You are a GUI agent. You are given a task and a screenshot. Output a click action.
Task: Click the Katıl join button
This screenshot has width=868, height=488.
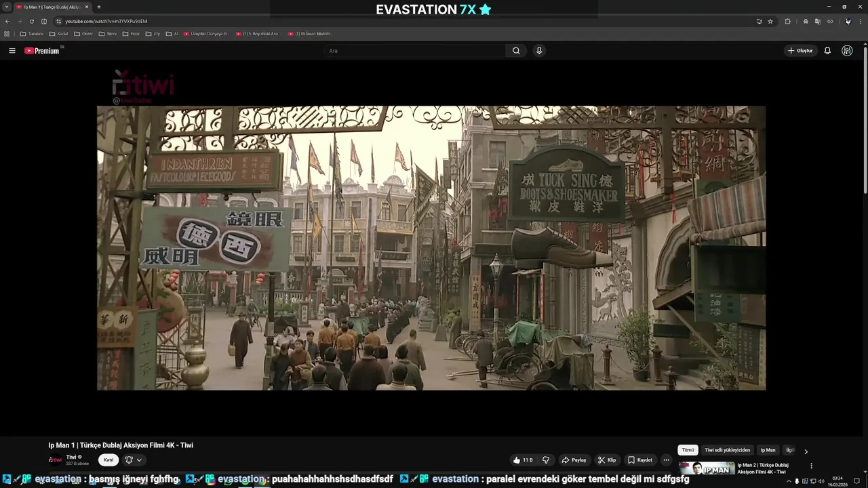(x=108, y=460)
